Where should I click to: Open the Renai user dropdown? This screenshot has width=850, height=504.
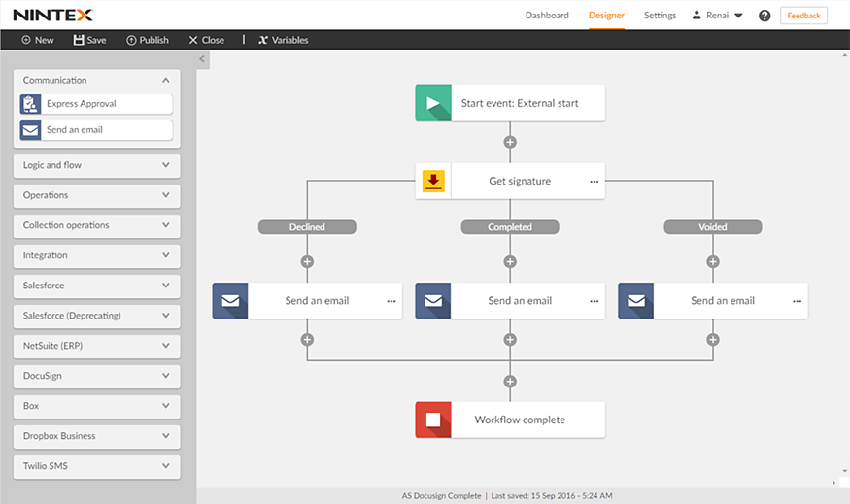point(718,16)
